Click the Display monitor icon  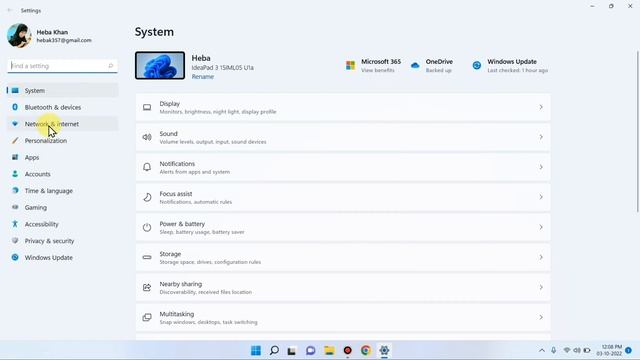[x=147, y=107]
